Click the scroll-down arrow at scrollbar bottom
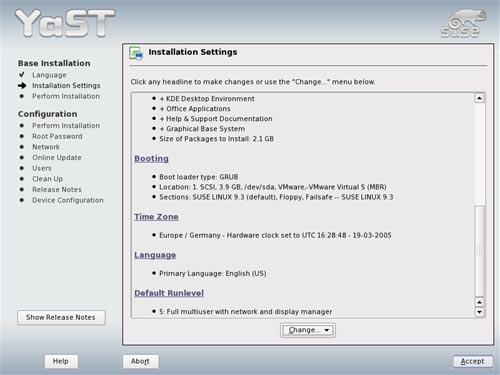The height and width of the screenshot is (375, 500). [479, 312]
